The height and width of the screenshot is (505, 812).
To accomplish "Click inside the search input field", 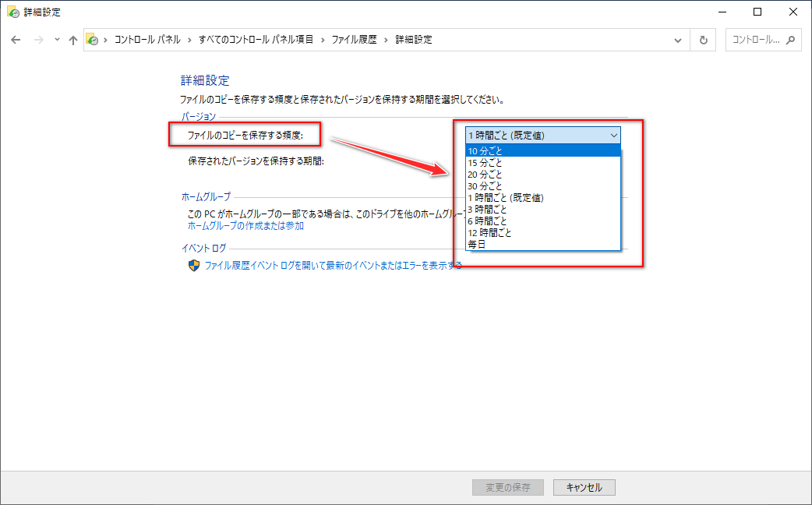I will click(x=756, y=39).
